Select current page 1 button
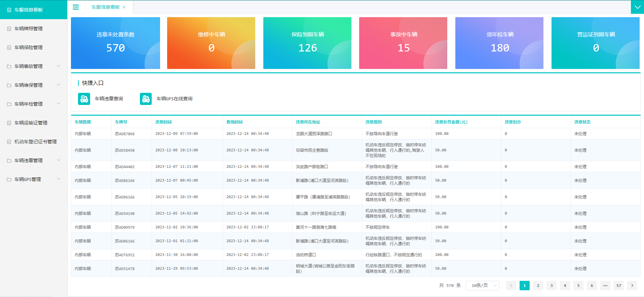This screenshot has width=644, height=297. (525, 286)
